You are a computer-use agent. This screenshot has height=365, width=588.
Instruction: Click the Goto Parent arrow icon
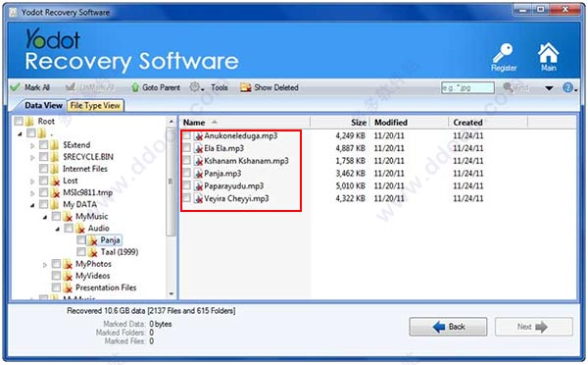click(x=135, y=87)
